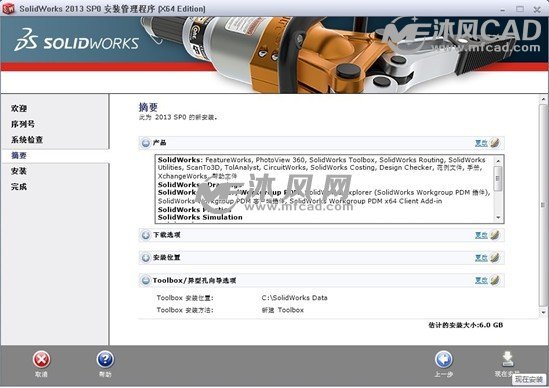Click 更改 link for 产品
The height and width of the screenshot is (388, 549).
481,143
